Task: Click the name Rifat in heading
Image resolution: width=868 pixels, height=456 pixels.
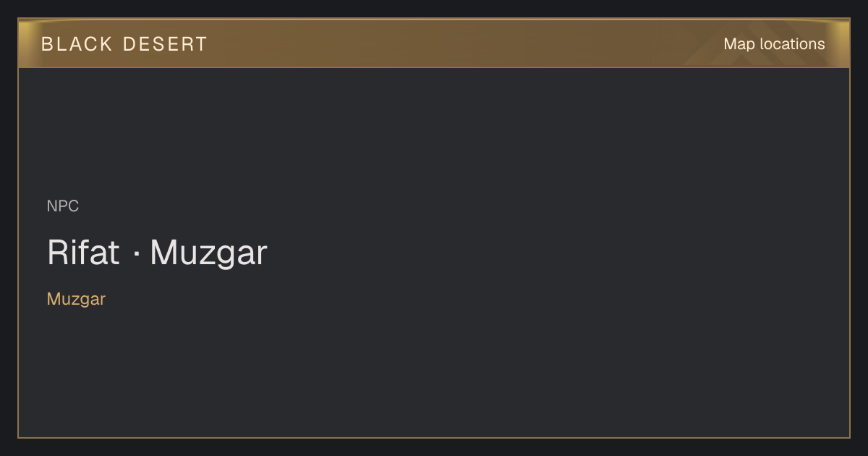Action: coord(83,253)
